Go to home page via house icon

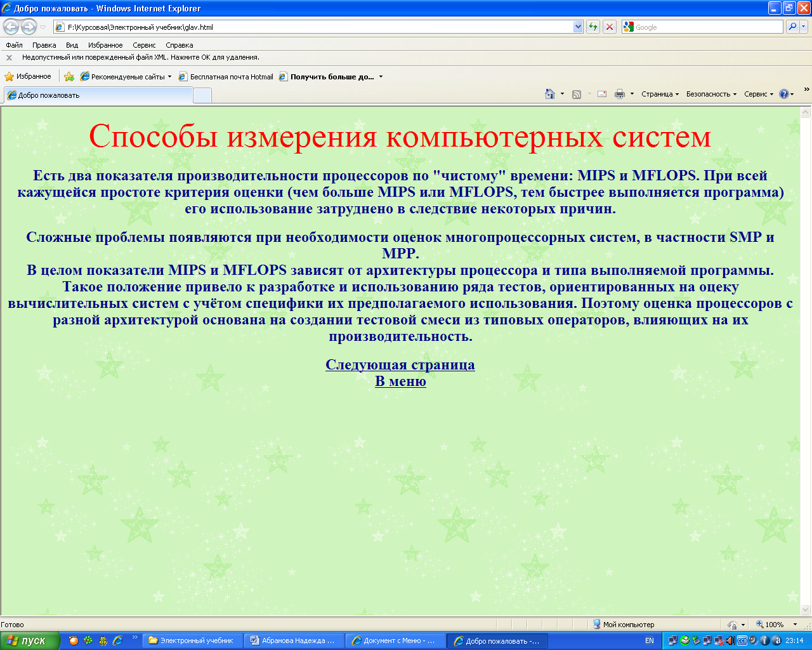click(x=550, y=94)
